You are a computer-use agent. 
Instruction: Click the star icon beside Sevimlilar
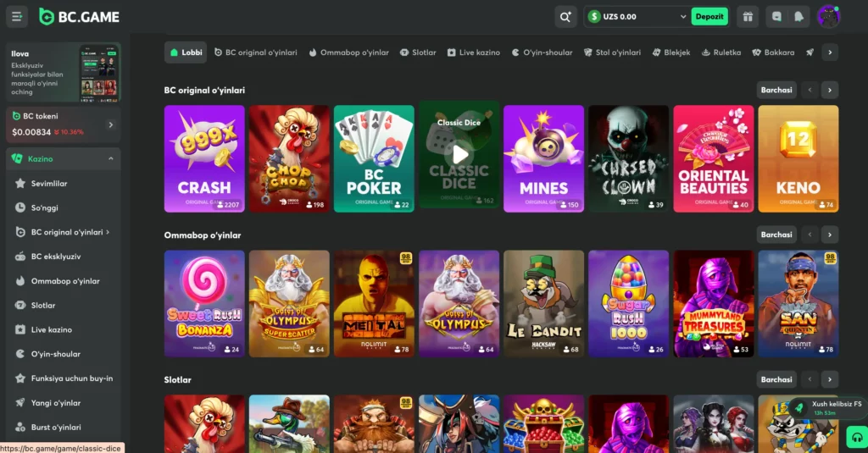pyautogui.click(x=20, y=183)
